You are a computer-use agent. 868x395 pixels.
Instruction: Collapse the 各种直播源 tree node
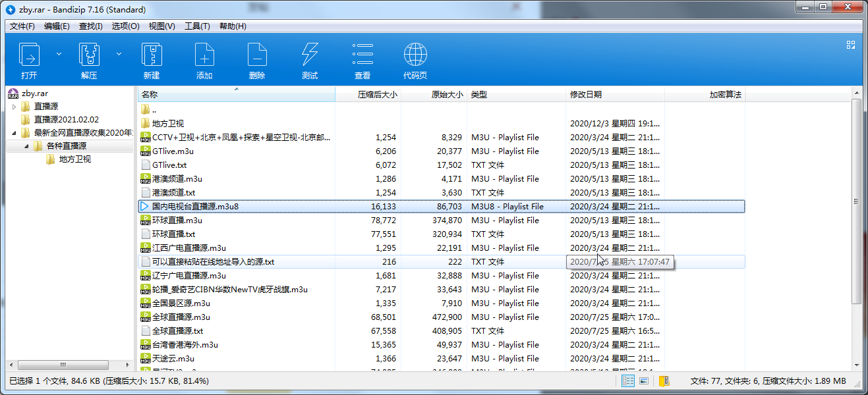(27, 146)
